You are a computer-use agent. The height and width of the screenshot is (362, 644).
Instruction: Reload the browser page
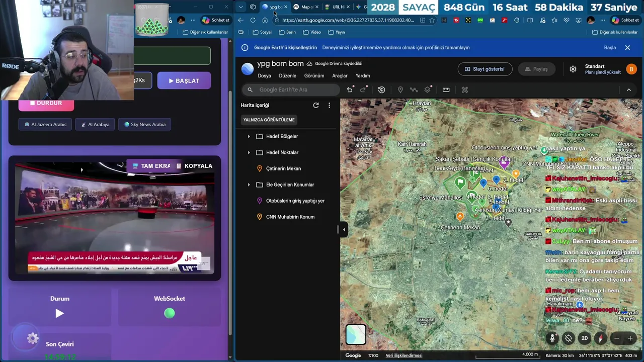[253, 20]
